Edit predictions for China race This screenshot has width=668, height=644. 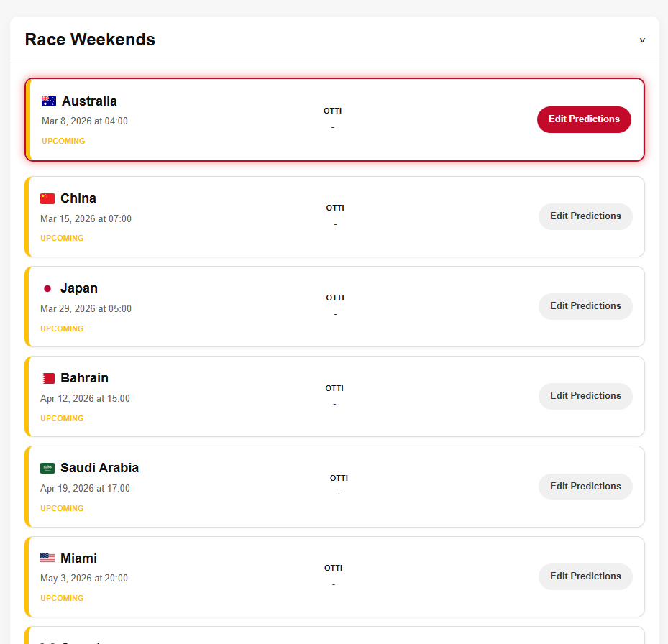pyautogui.click(x=585, y=216)
